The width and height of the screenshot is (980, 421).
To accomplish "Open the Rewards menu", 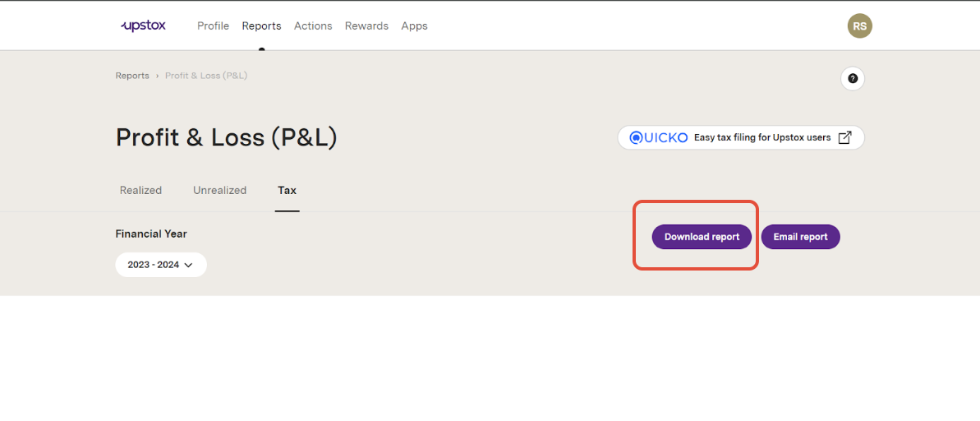I will 366,25.
